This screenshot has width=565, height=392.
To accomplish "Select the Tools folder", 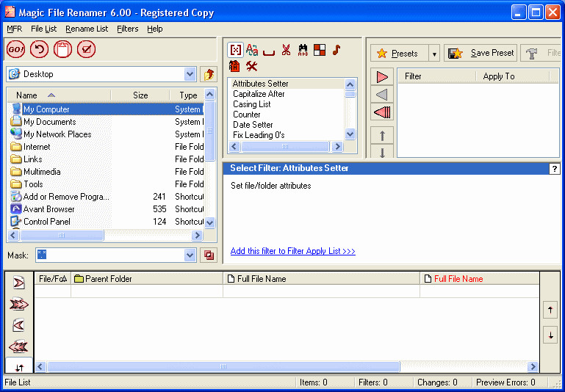I will 107,184.
